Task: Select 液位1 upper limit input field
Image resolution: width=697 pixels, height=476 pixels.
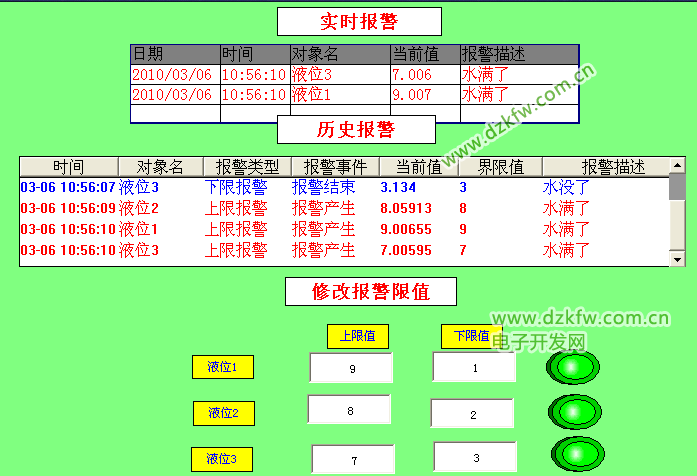Action: (351, 367)
